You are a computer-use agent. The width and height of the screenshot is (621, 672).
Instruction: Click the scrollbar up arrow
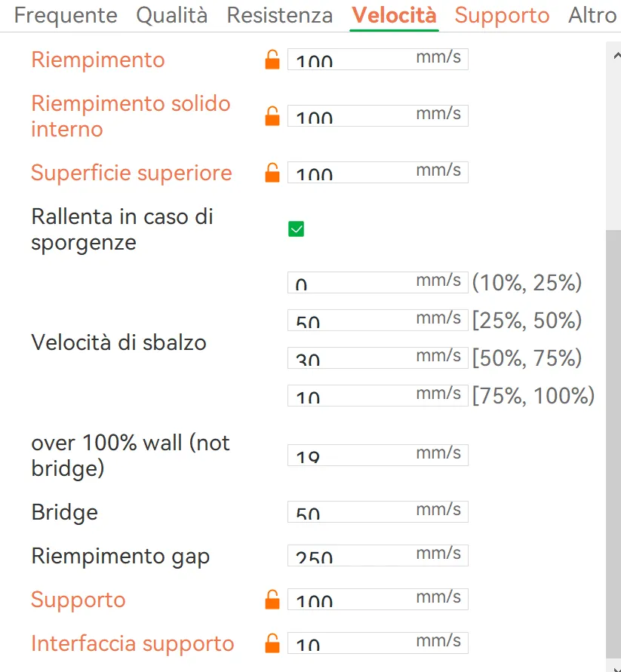pyautogui.click(x=616, y=55)
